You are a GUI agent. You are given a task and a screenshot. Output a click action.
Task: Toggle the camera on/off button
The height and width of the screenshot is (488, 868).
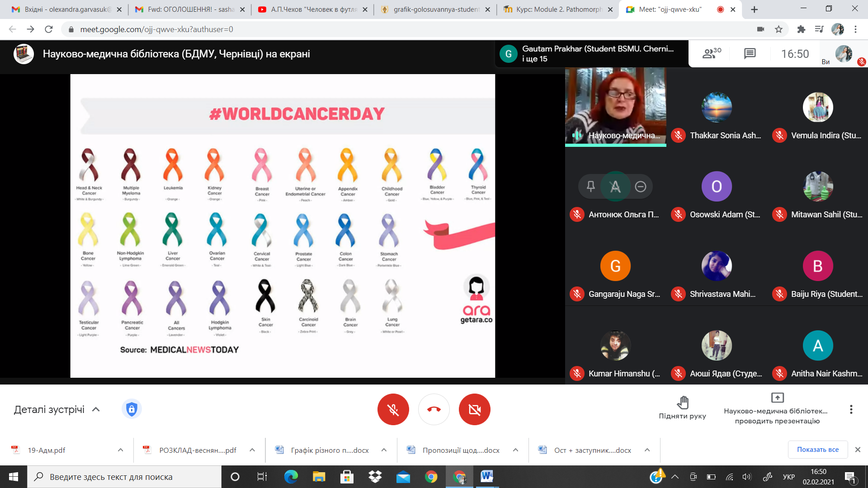click(x=474, y=409)
